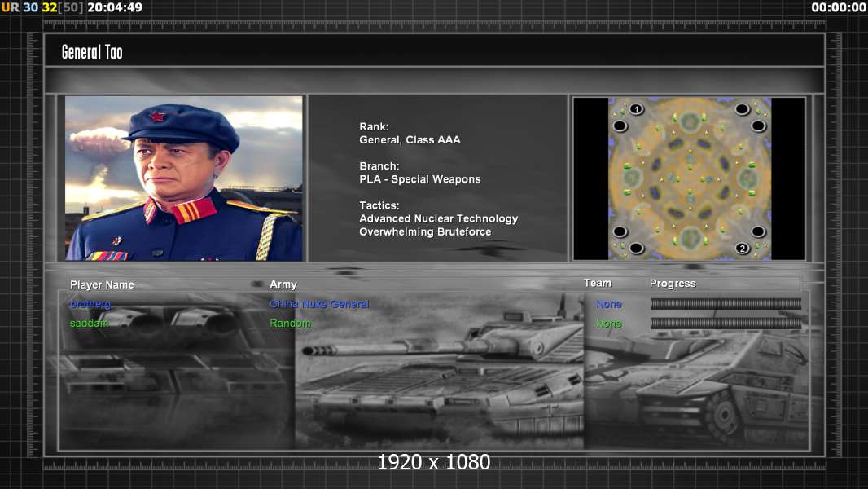
Task: Click the "Random" army entry
Action: pos(290,324)
